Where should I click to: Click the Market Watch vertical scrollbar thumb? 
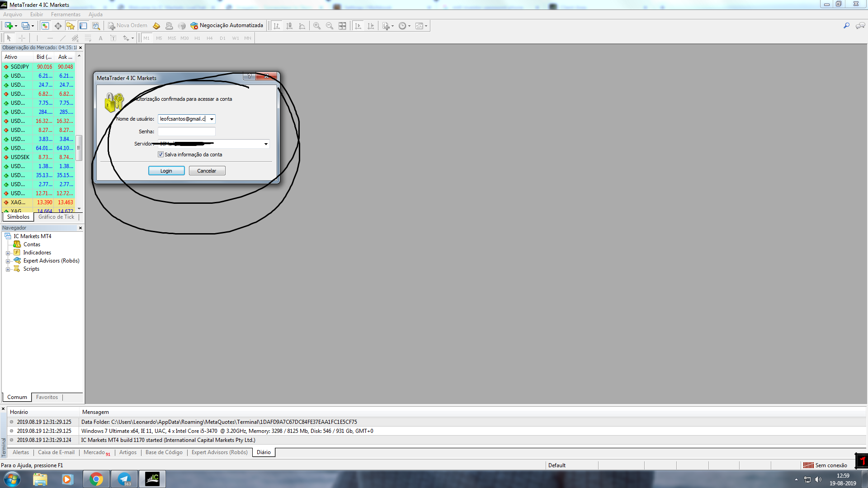pos(79,148)
